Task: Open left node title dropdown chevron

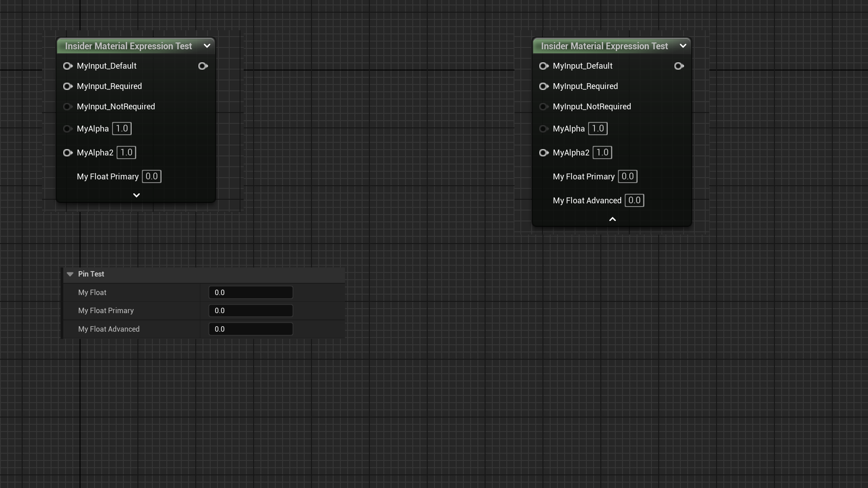Action: 207,46
